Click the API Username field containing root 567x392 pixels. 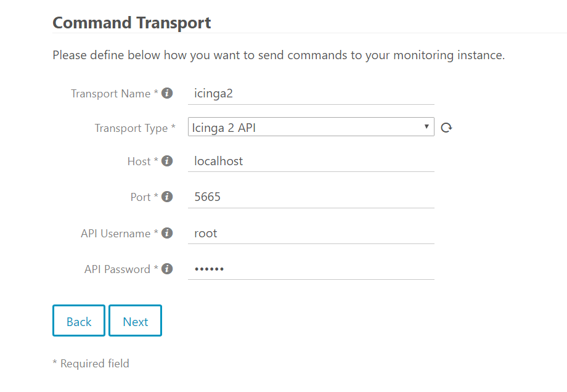(311, 233)
